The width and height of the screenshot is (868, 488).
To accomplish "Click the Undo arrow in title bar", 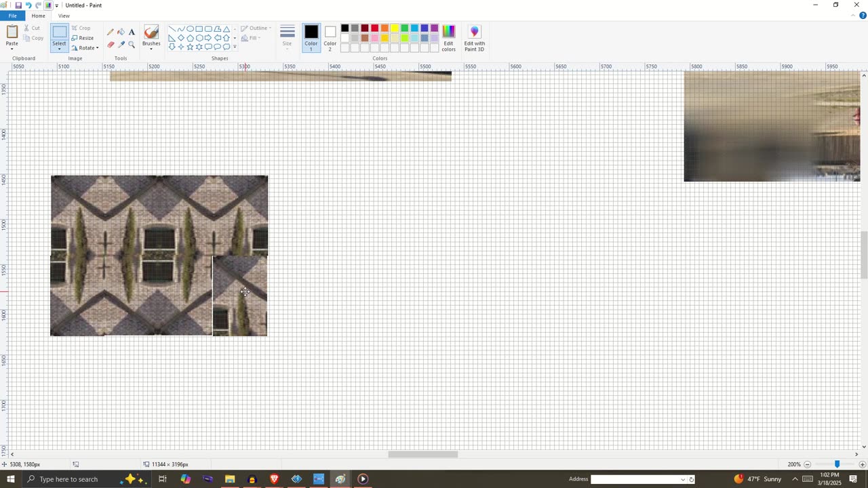I will pyautogui.click(x=28, y=5).
